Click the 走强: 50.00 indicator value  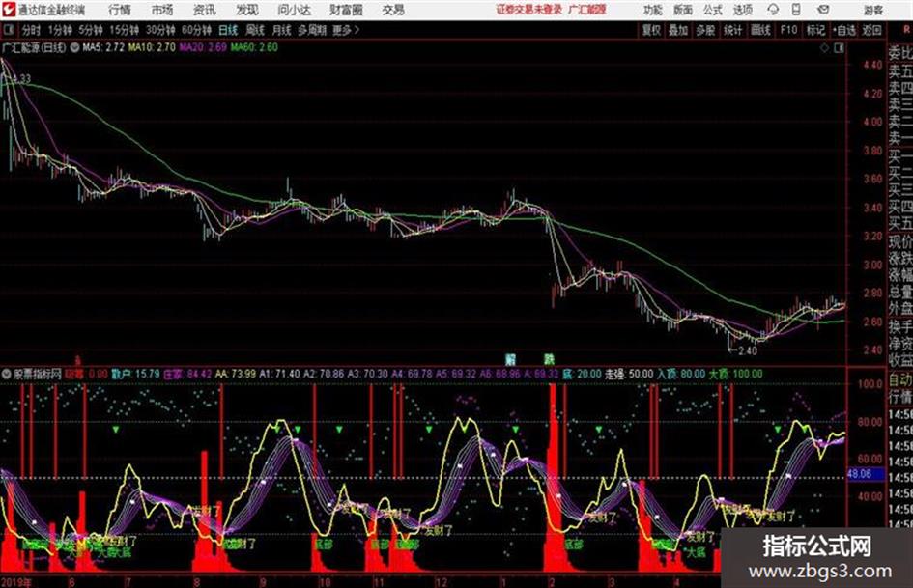[629, 374]
